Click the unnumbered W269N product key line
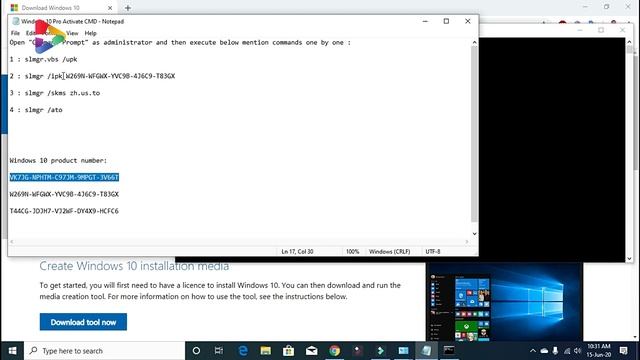 (x=64, y=194)
